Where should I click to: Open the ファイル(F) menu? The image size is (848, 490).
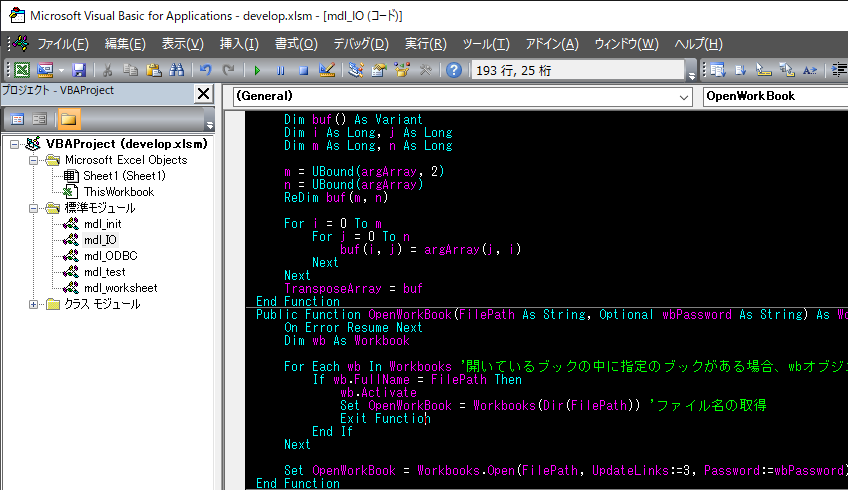[x=63, y=44]
